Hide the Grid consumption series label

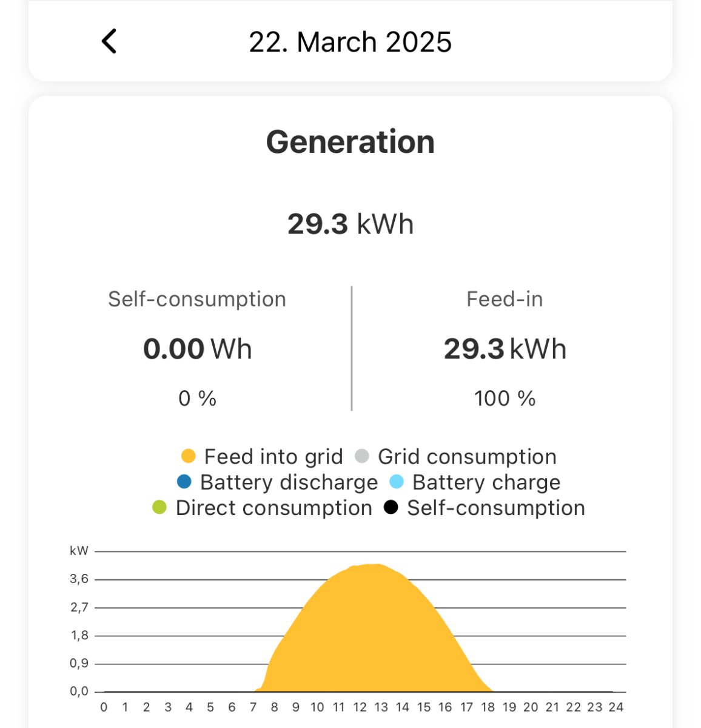pos(467,456)
